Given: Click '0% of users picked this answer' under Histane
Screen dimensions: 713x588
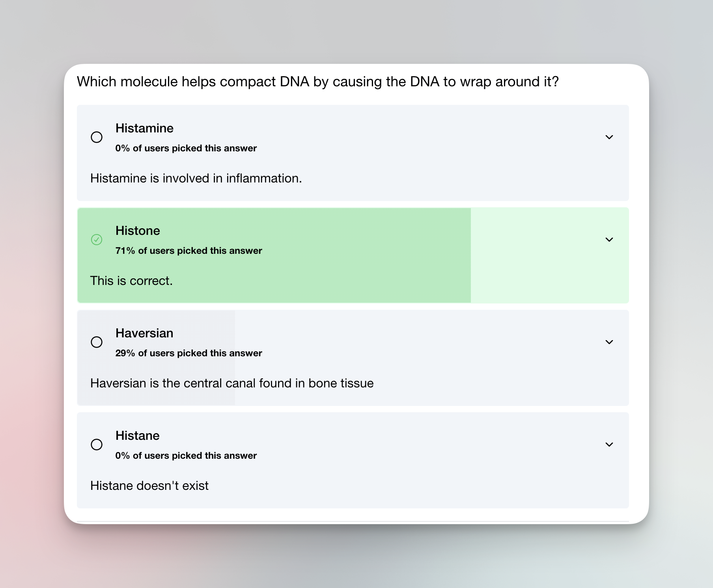Looking at the screenshot, I should click(186, 456).
